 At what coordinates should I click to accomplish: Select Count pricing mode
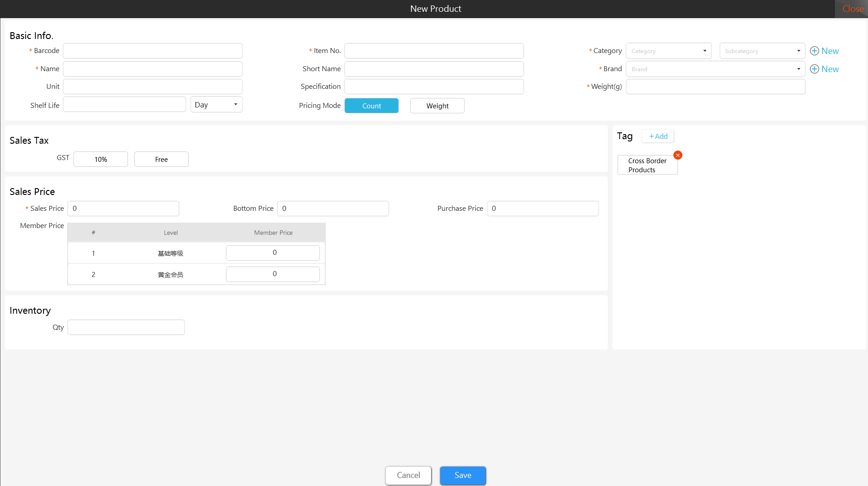point(372,106)
